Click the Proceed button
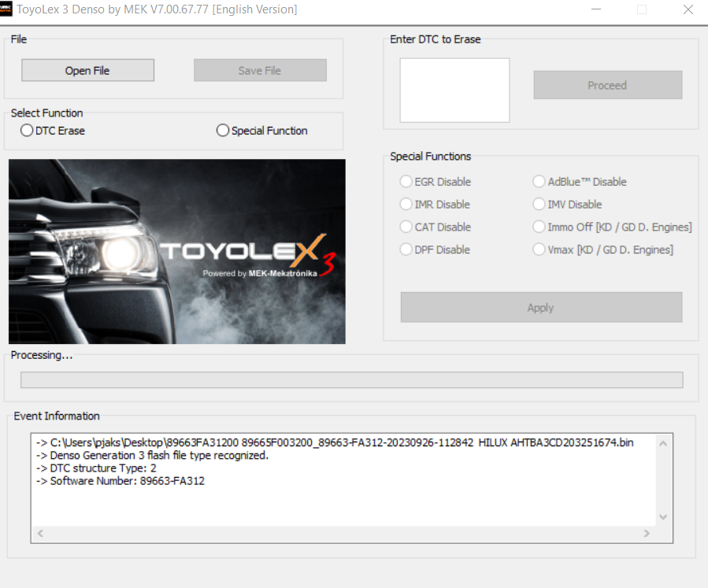This screenshot has width=708, height=588. coord(608,85)
